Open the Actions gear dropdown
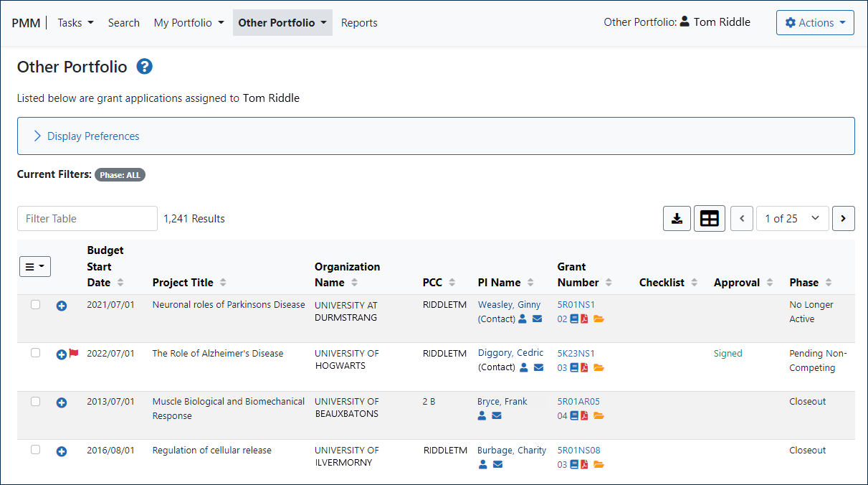868x485 pixels. coord(815,23)
